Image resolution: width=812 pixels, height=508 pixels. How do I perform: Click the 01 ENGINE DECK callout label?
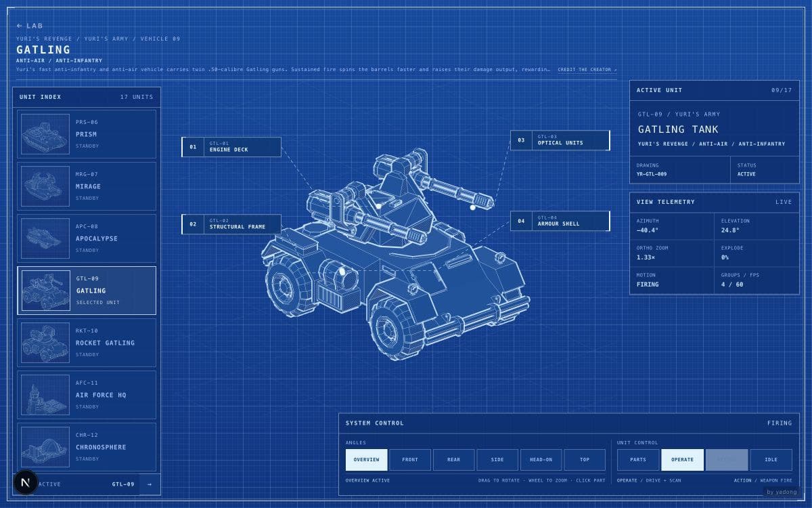(231, 147)
